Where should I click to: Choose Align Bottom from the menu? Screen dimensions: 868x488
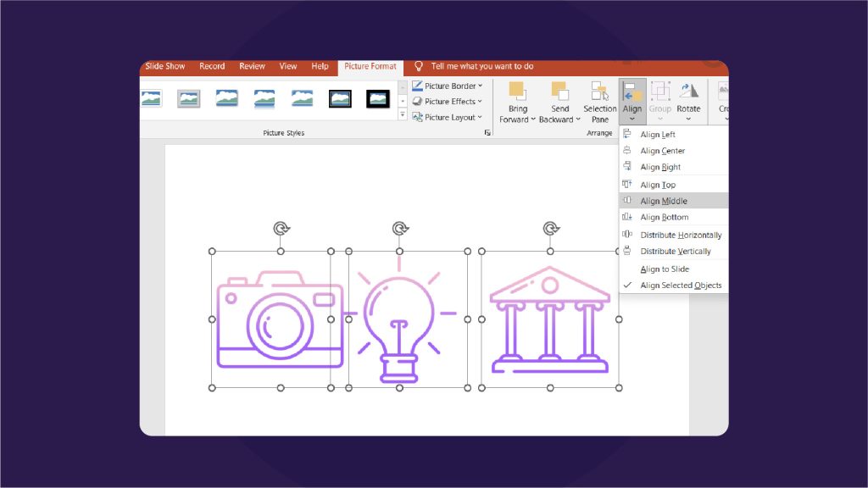coord(662,217)
